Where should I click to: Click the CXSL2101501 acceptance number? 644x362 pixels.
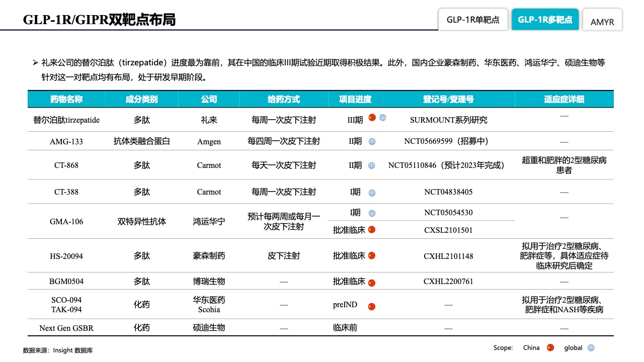tap(448, 230)
